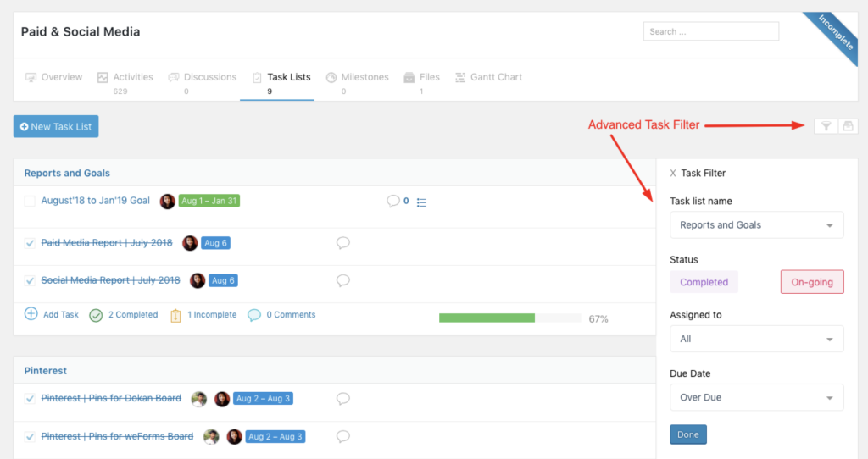
Task: Click the Incomplete project ribbon
Action: click(835, 31)
